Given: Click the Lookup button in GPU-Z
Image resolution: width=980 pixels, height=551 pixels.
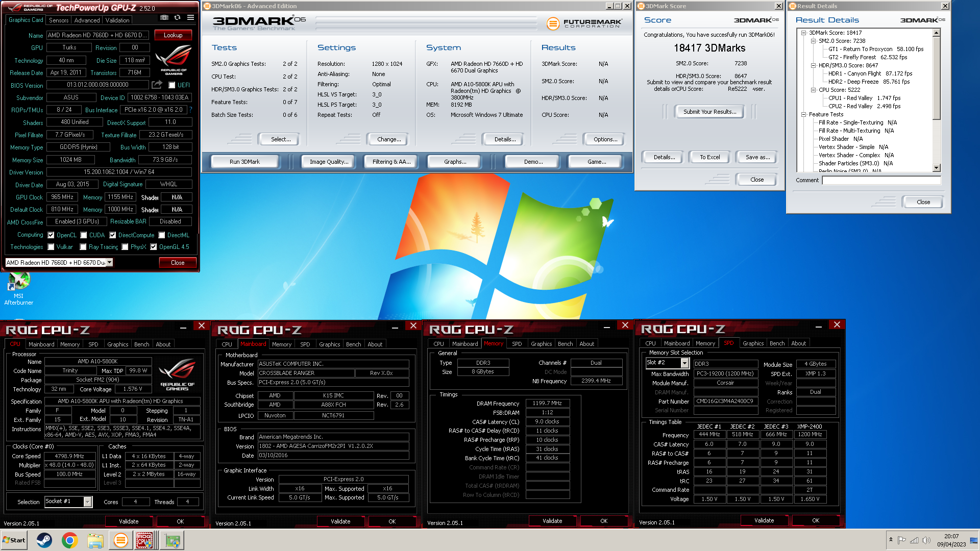Looking at the screenshot, I should click(173, 35).
